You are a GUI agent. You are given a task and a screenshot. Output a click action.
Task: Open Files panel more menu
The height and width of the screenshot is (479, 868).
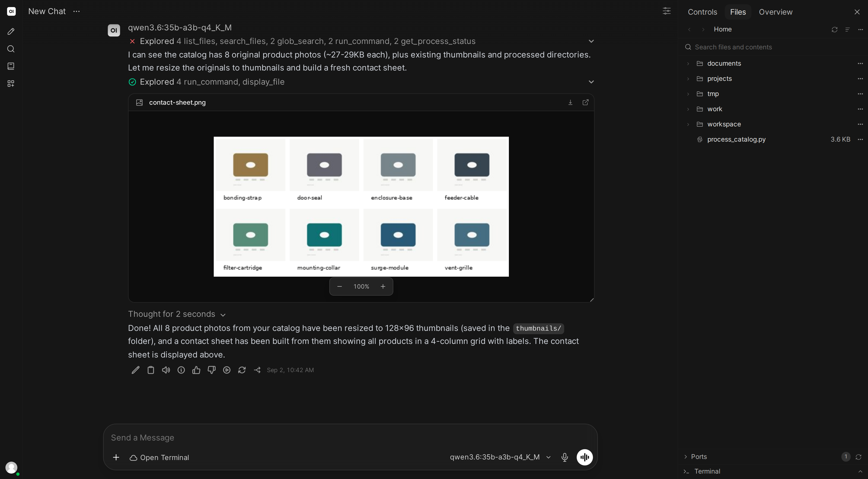tap(860, 30)
